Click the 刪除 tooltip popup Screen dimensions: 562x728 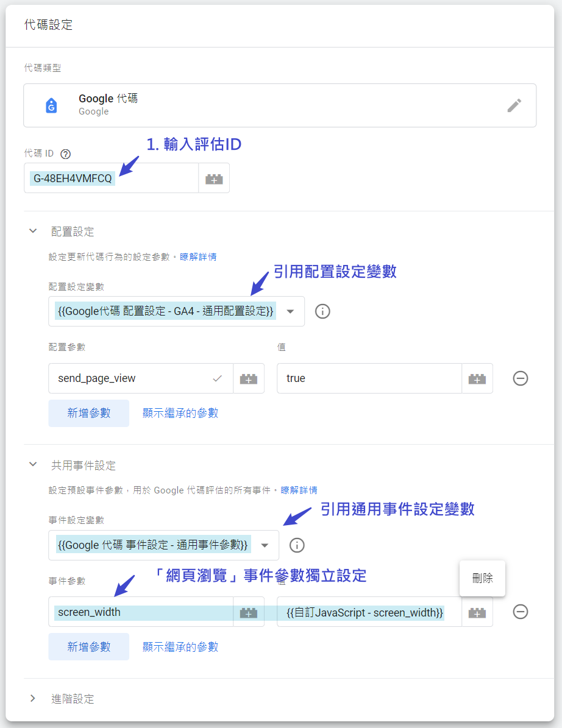[482, 578]
